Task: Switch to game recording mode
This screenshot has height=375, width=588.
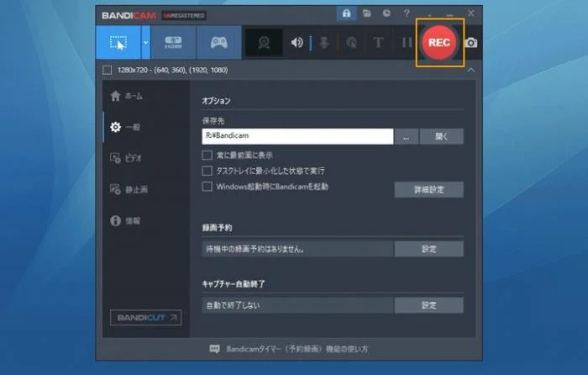Action: (219, 42)
